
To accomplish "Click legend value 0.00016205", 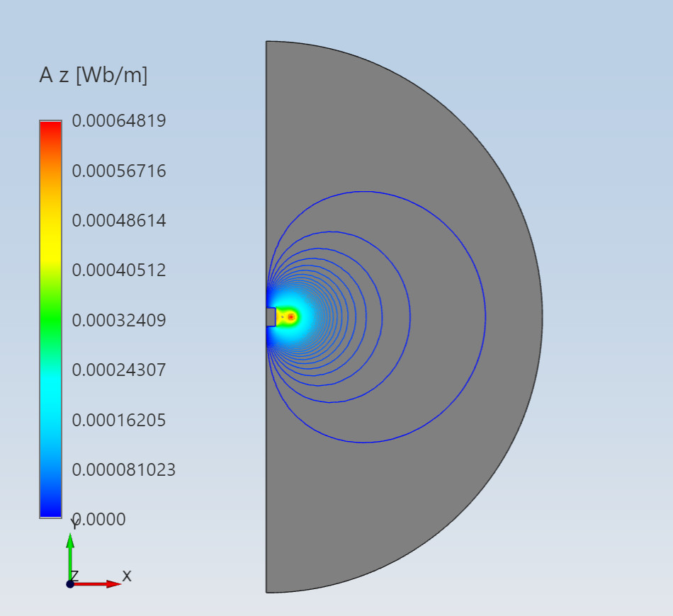I will coord(119,420).
